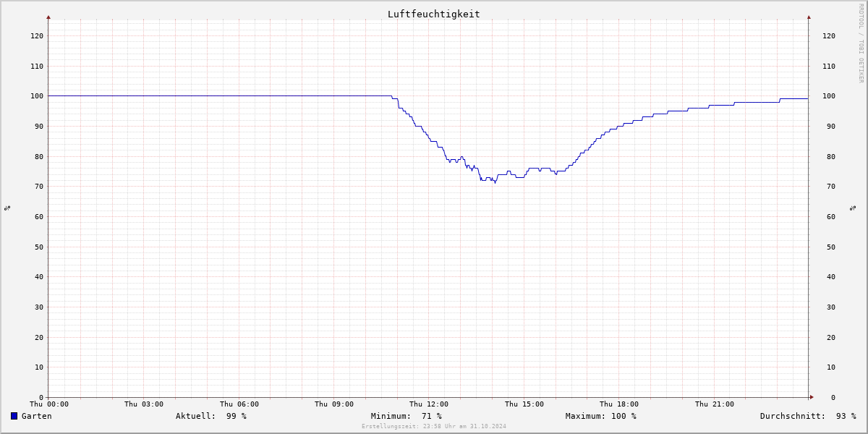Select the Durchschnitt 93 % value
Image resolution: width=868 pixels, height=434 pixels.
click(x=808, y=416)
